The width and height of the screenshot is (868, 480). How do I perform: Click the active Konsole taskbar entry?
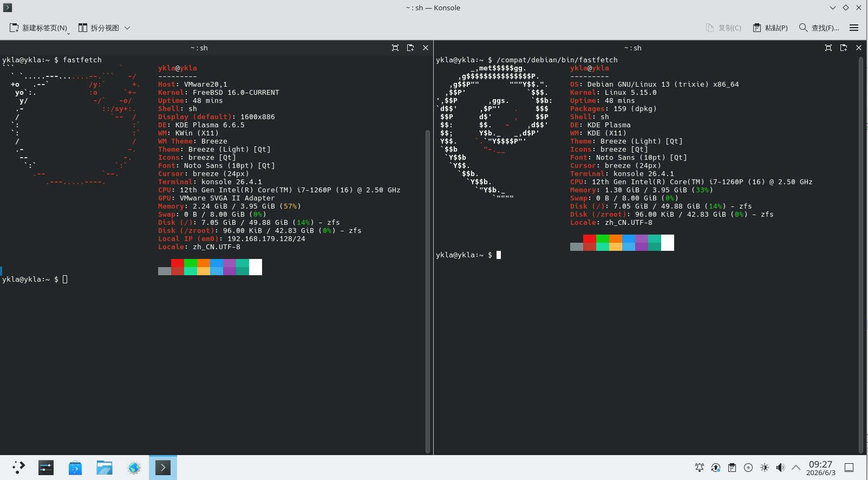coord(163,468)
